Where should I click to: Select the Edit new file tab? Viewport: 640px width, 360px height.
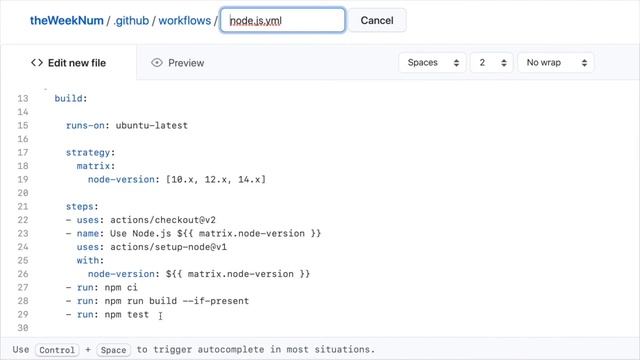click(69, 63)
